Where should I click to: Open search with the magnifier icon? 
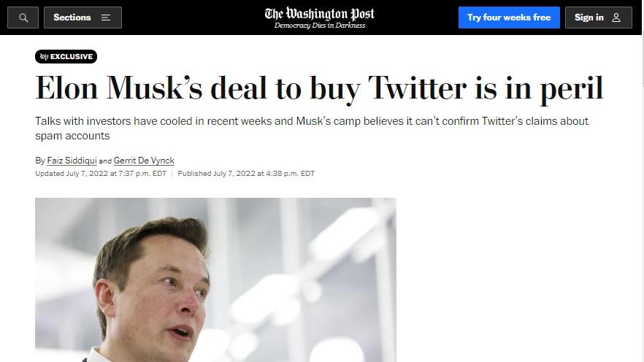click(x=23, y=18)
